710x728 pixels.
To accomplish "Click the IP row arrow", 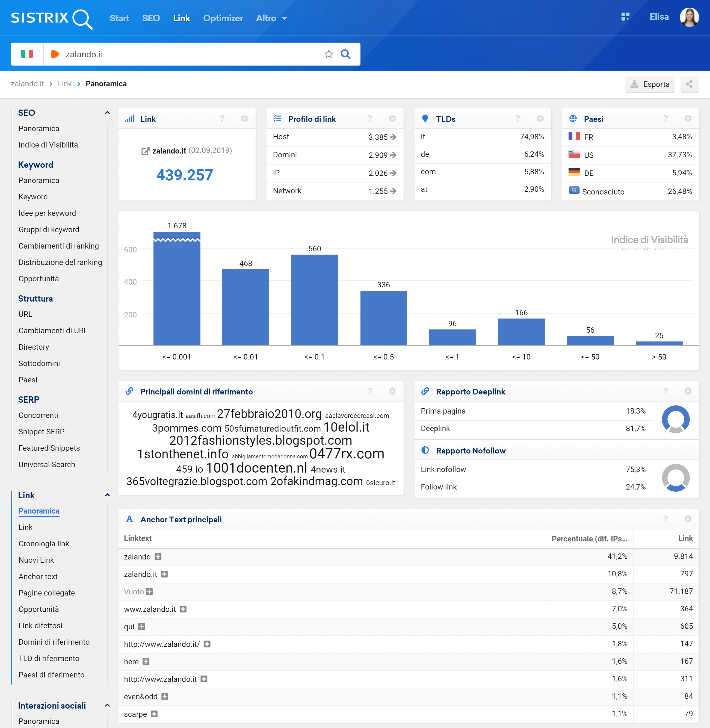I will (x=393, y=173).
